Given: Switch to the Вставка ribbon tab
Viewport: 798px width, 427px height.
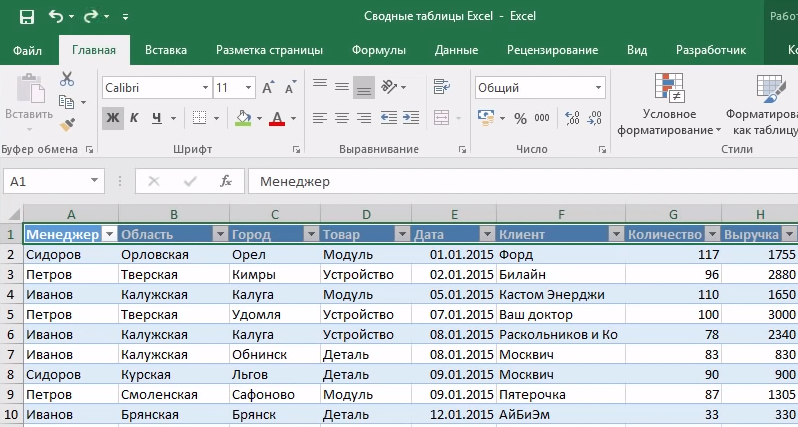Looking at the screenshot, I should coord(166,50).
